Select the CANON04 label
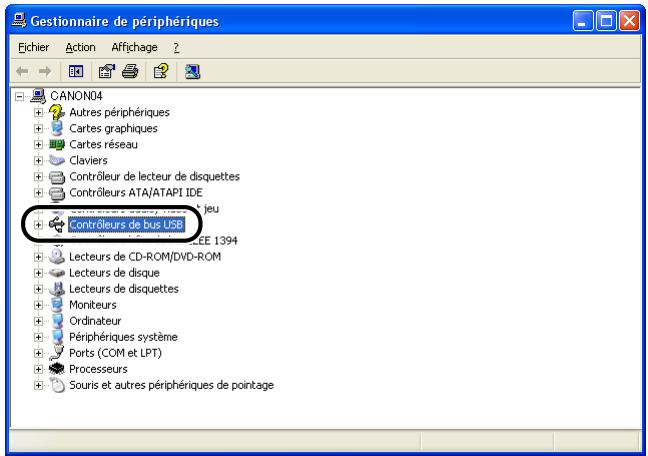648x456 pixels. click(76, 96)
